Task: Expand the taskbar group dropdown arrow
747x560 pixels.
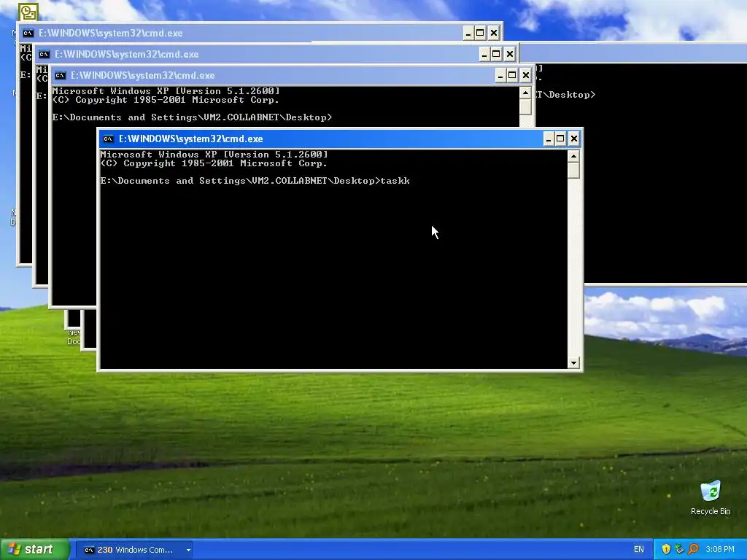Action: pyautogui.click(x=188, y=550)
